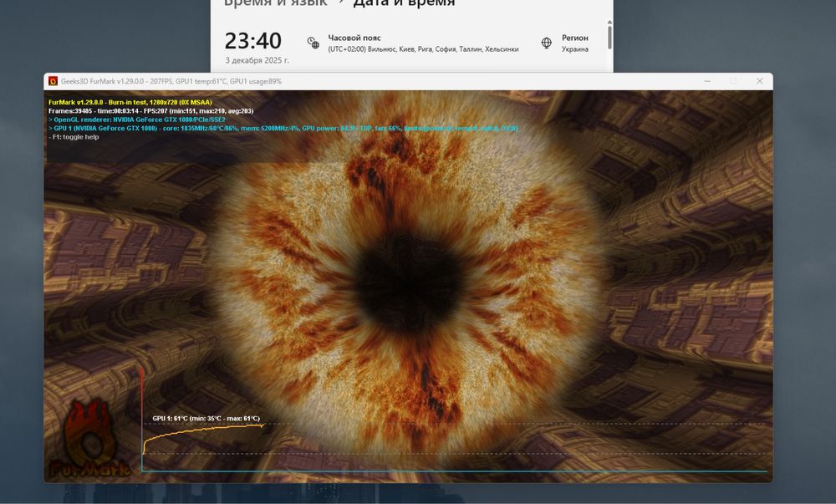Click the 'Frames:39485 - time:00:03:14' stats line
Image resolution: width=836 pixels, height=504 pixels.
point(150,111)
